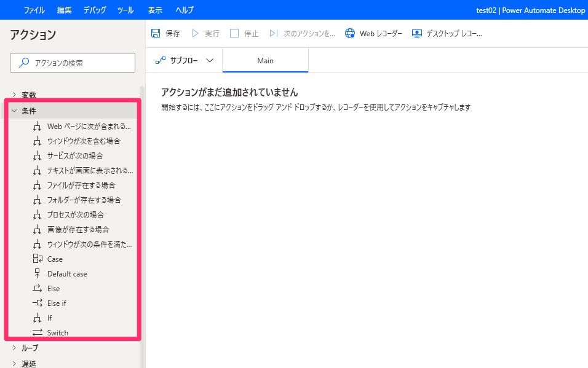Image resolution: width=588 pixels, height=368 pixels.
Task: Click icon beside 'Web ページに次が含まれる...'
Action: 37,127
